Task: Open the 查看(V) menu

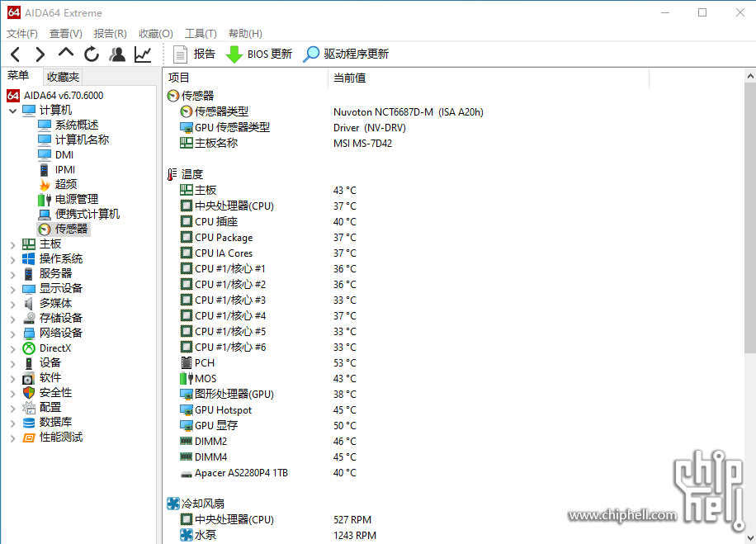Action: (65, 33)
